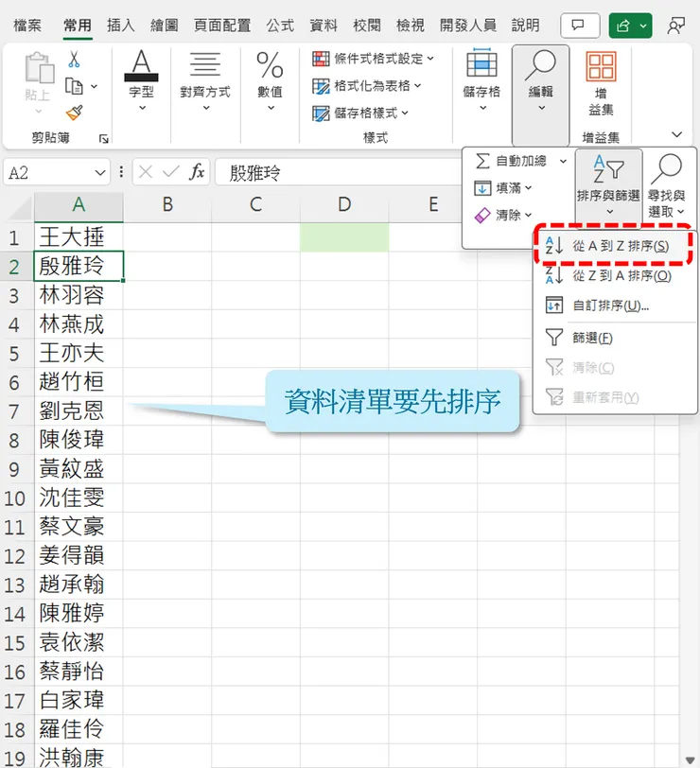
Task: Click the Cut scissors icon
Action: click(74, 60)
